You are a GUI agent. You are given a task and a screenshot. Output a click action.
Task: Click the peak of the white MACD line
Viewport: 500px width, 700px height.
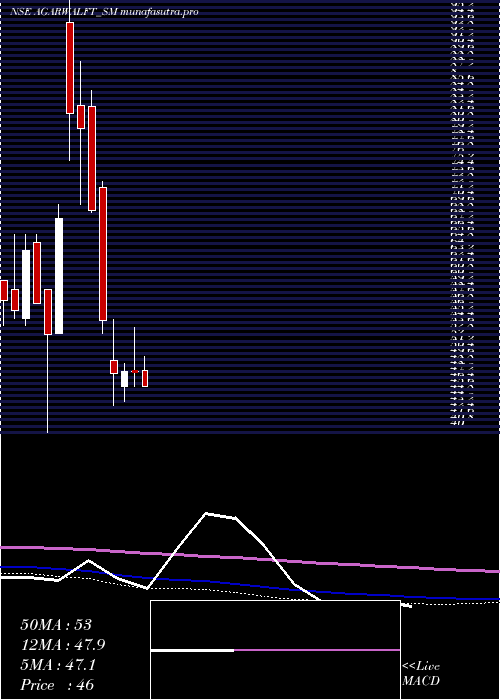206,513
